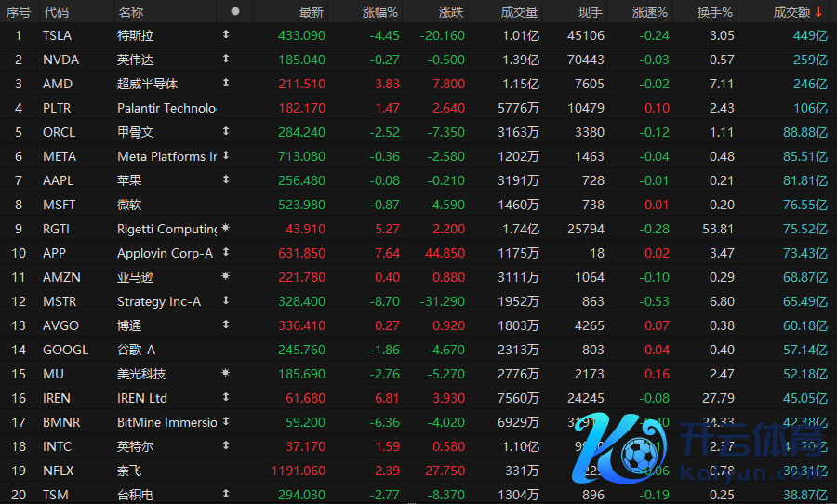Image resolution: width=837 pixels, height=504 pixels.
Task: Click the 最新 column header
Action: click(312, 12)
